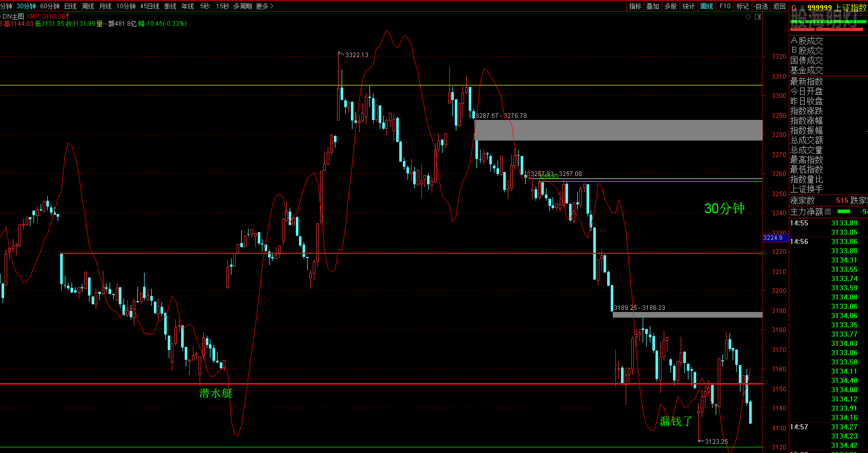The height and width of the screenshot is (453, 868).
Task: Click the DN主图 indicator label
Action: tap(13, 16)
